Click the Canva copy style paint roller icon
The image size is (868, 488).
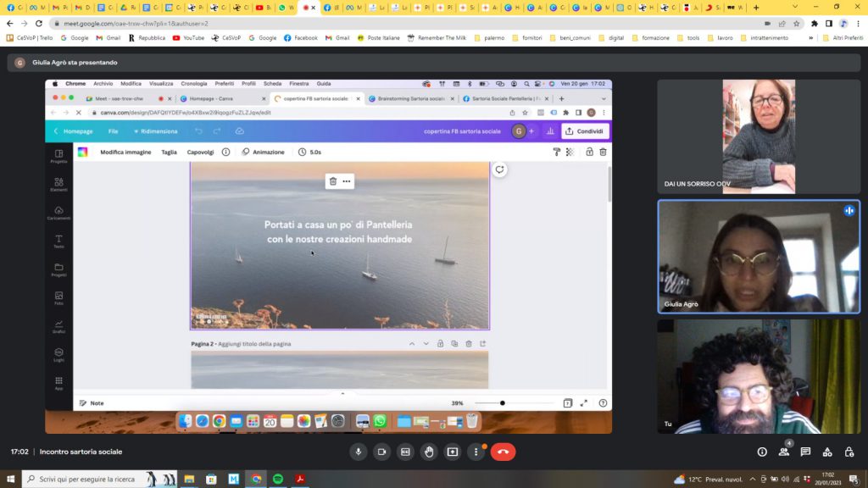click(556, 152)
